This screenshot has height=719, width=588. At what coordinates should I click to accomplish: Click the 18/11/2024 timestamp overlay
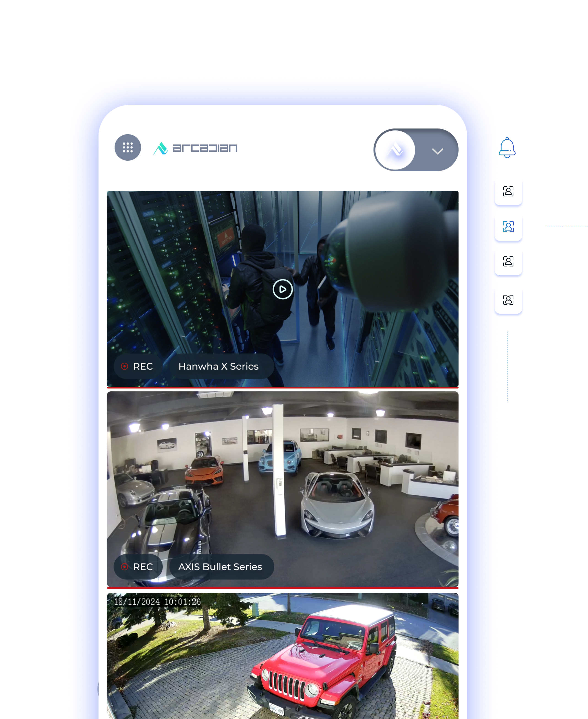pyautogui.click(x=157, y=602)
